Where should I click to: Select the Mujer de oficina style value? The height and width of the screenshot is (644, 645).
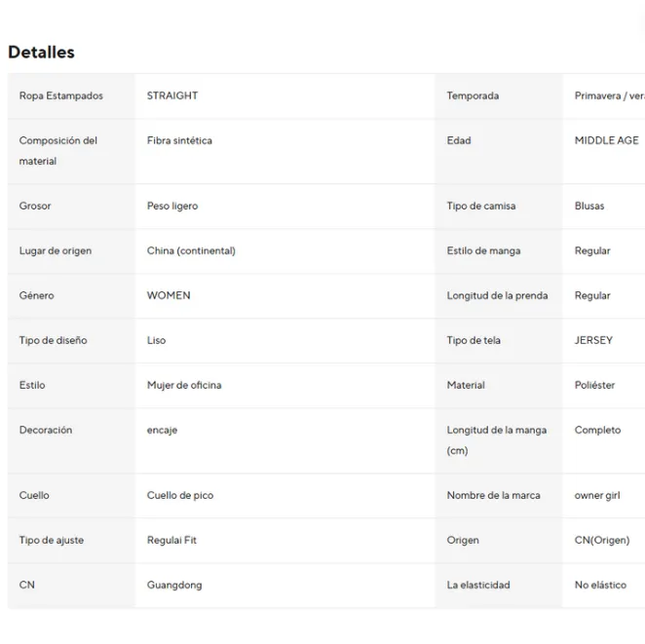tap(184, 386)
